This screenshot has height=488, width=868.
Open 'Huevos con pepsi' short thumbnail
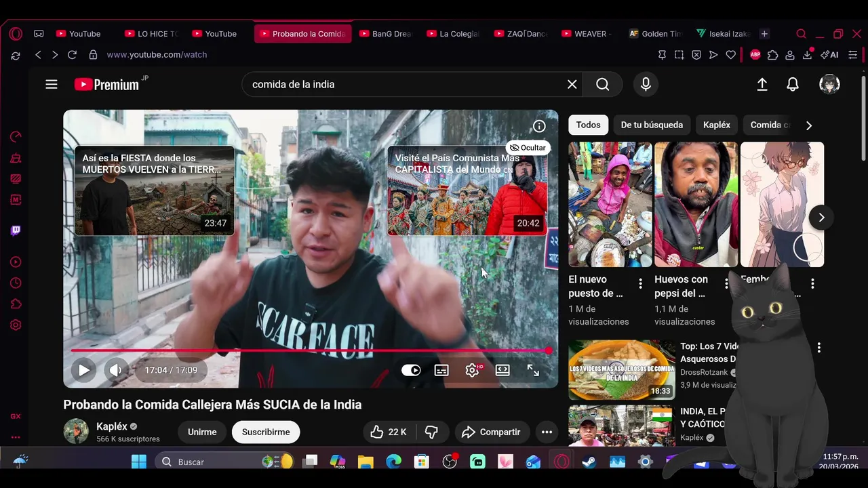[x=696, y=204]
